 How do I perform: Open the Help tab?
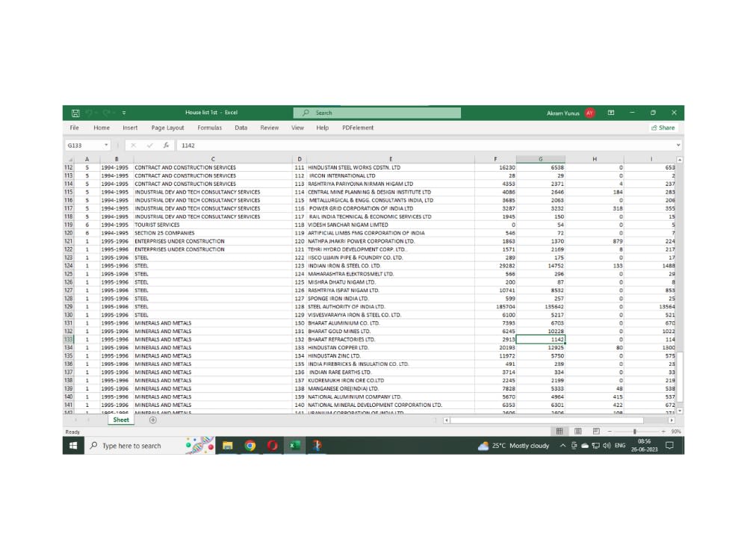click(x=323, y=128)
